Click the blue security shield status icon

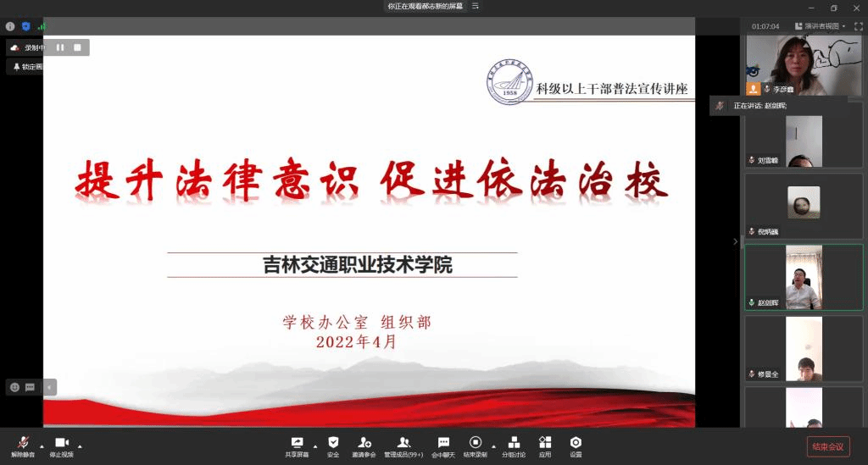[26, 26]
